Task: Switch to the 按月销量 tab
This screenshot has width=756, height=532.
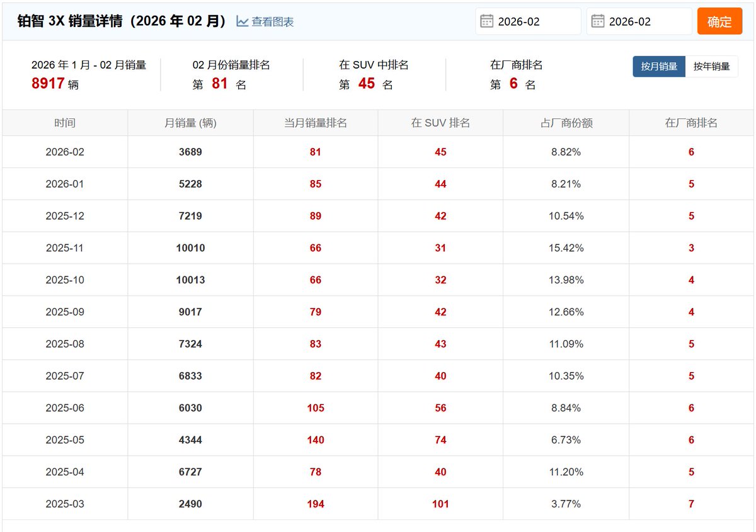Action: point(659,66)
